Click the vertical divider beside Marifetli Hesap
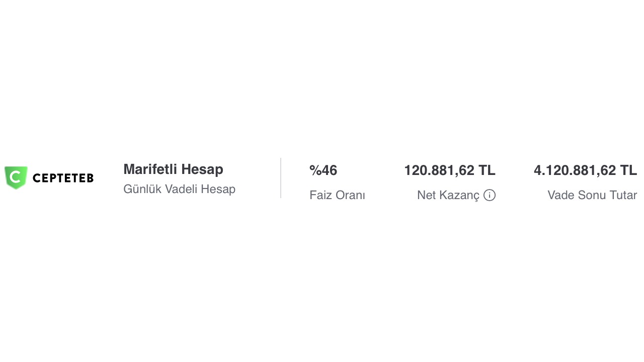Screen dimensions: 644x362 pyautogui.click(x=281, y=178)
